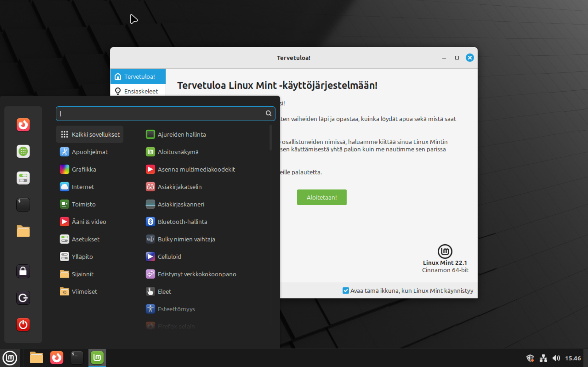
Task: Select Internet category
Action: [90, 187]
